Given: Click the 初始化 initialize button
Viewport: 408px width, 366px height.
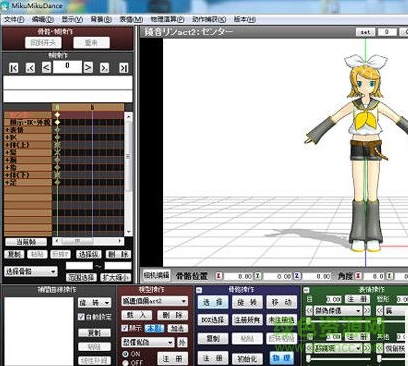Looking at the screenshot, I should click(x=247, y=358).
